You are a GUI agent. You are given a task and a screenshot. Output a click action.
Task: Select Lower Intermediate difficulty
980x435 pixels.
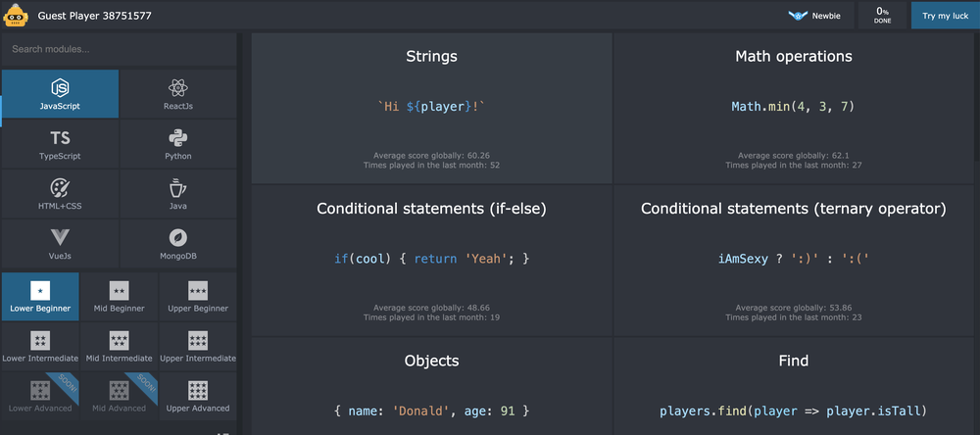(x=40, y=347)
